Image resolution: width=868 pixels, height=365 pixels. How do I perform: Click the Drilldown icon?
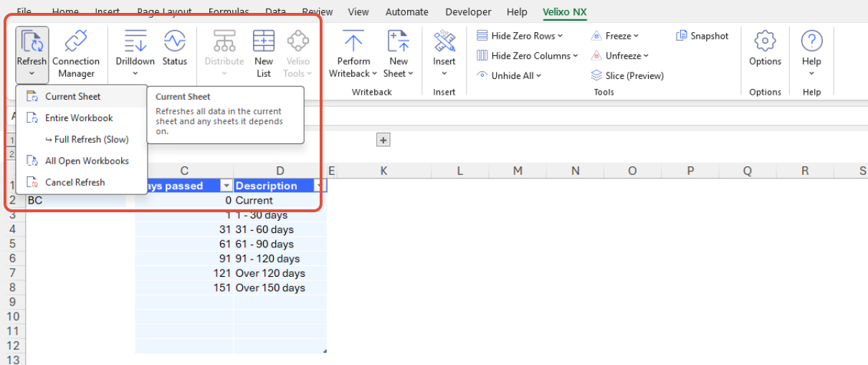(135, 40)
